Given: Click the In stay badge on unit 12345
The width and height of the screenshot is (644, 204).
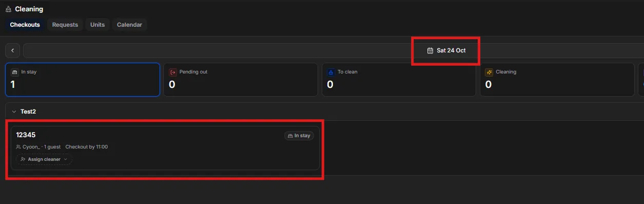Looking at the screenshot, I should 299,136.
